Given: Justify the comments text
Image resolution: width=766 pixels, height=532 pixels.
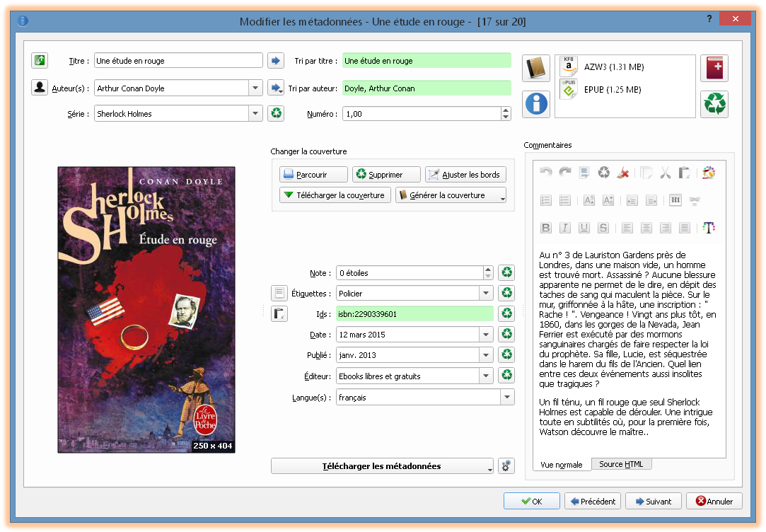Looking at the screenshot, I should (685, 228).
